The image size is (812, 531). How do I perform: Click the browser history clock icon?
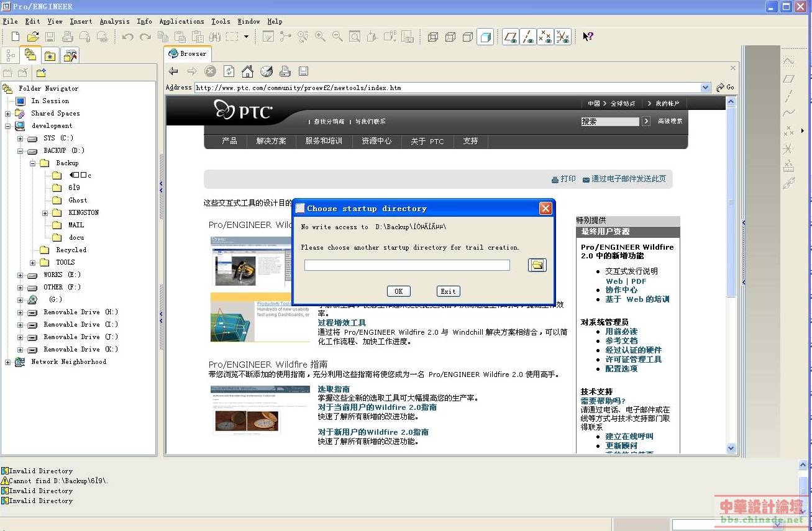(x=266, y=71)
